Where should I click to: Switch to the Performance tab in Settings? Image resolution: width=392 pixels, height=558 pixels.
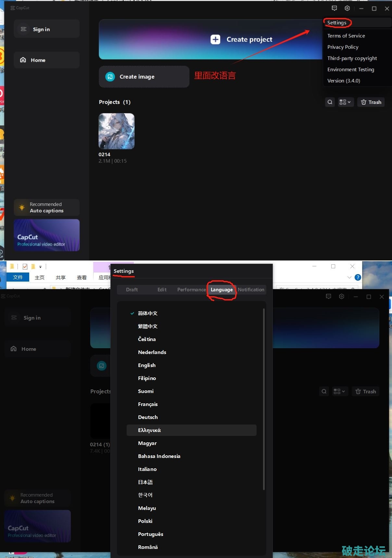(191, 289)
